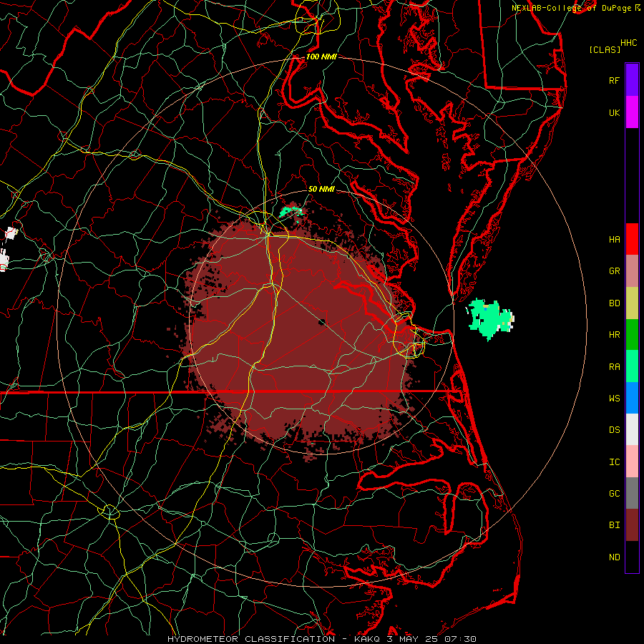
Task: Click the IC pink legend swatch
Action: 632,462
